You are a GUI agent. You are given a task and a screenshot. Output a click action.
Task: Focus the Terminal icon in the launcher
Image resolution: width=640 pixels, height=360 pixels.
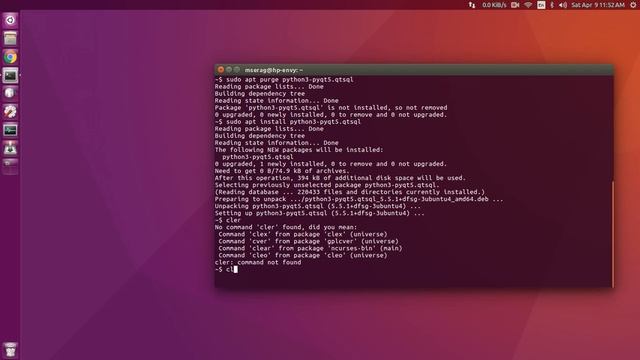[10, 76]
